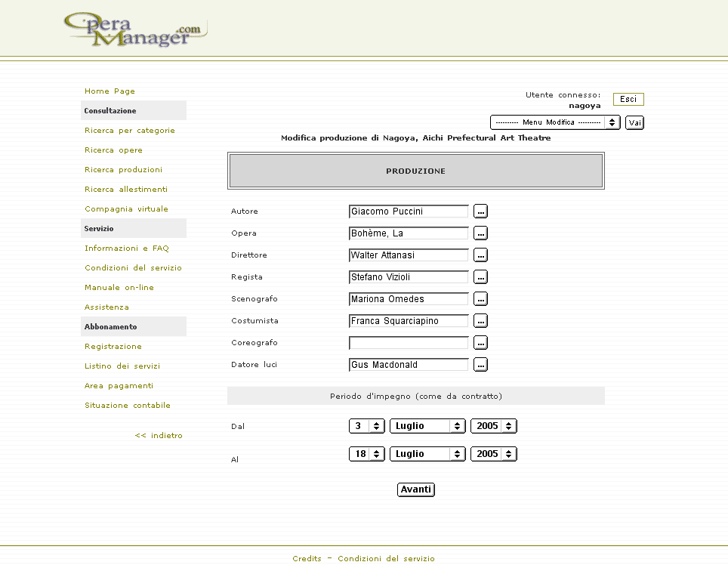This screenshot has height=565, width=728.
Task: Go to Compagnia virtuale menu item
Action: pos(126,209)
